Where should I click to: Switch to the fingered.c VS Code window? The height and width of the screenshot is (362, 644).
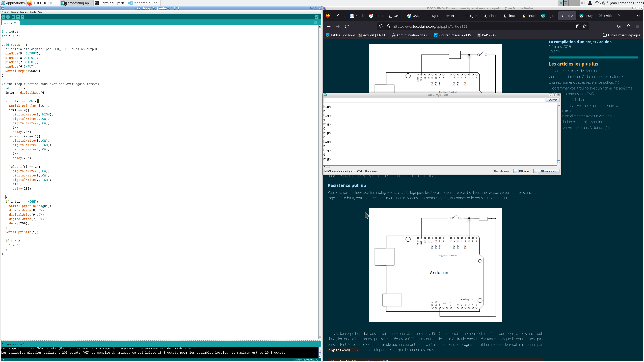[144, 3]
